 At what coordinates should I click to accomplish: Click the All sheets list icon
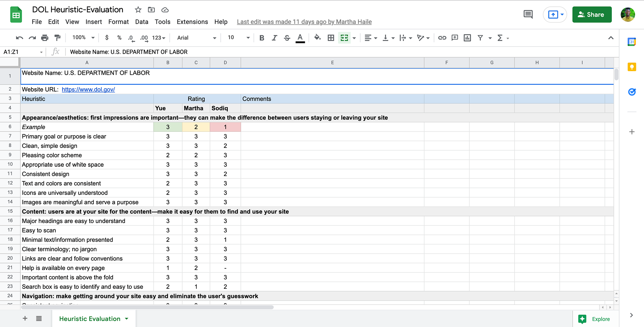[39, 318]
